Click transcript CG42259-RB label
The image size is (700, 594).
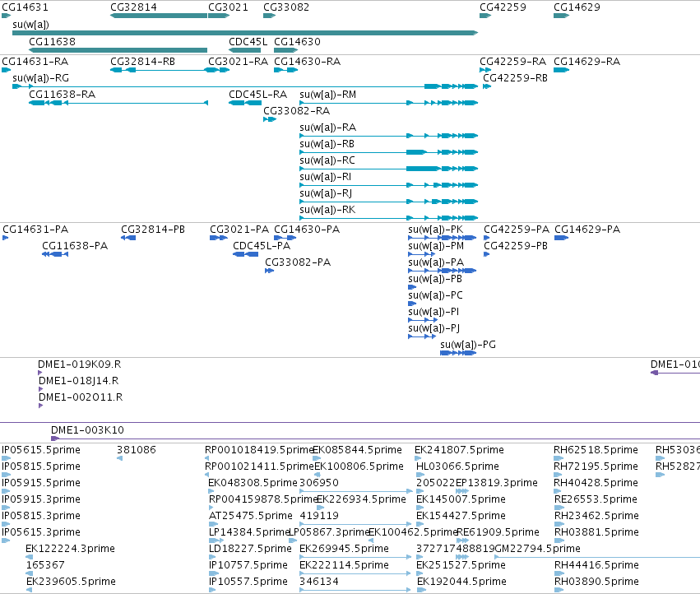coord(515,77)
